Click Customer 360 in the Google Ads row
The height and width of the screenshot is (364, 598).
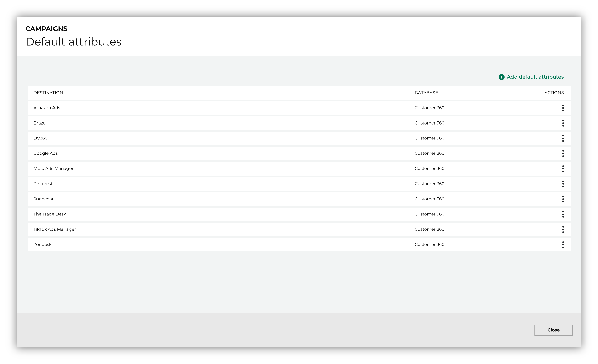429,153
